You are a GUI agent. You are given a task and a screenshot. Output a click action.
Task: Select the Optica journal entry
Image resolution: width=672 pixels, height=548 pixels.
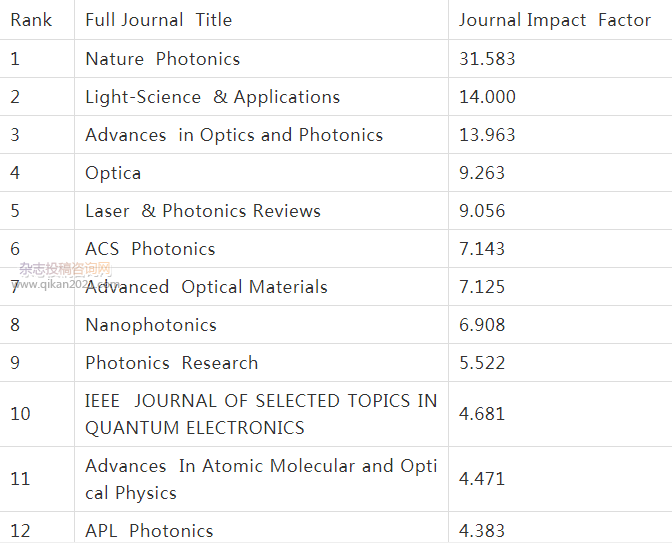click(113, 173)
